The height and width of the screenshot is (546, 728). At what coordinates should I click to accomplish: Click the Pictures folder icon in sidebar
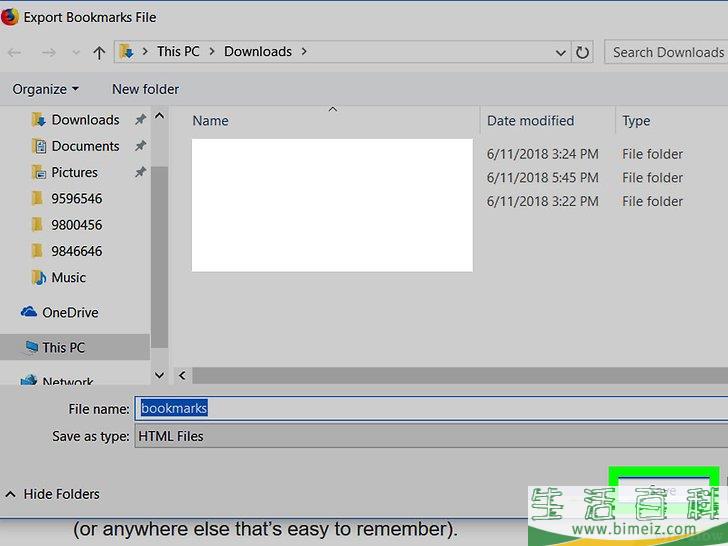tap(38, 173)
